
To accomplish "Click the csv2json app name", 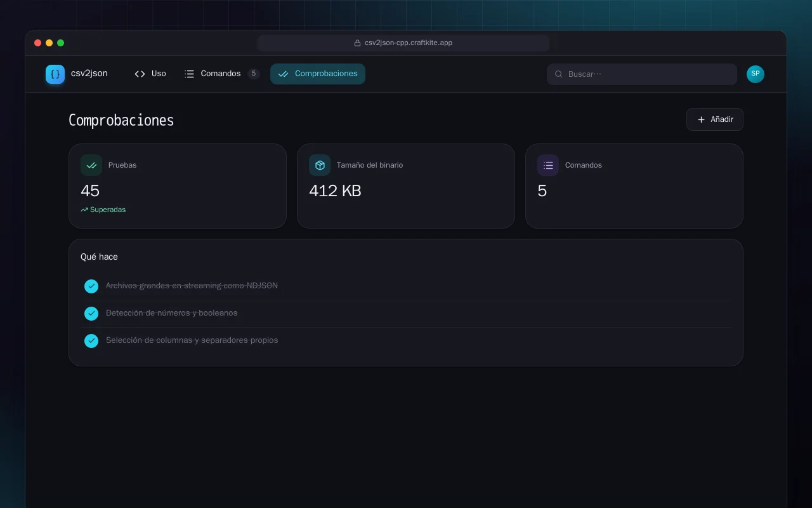I will click(89, 74).
